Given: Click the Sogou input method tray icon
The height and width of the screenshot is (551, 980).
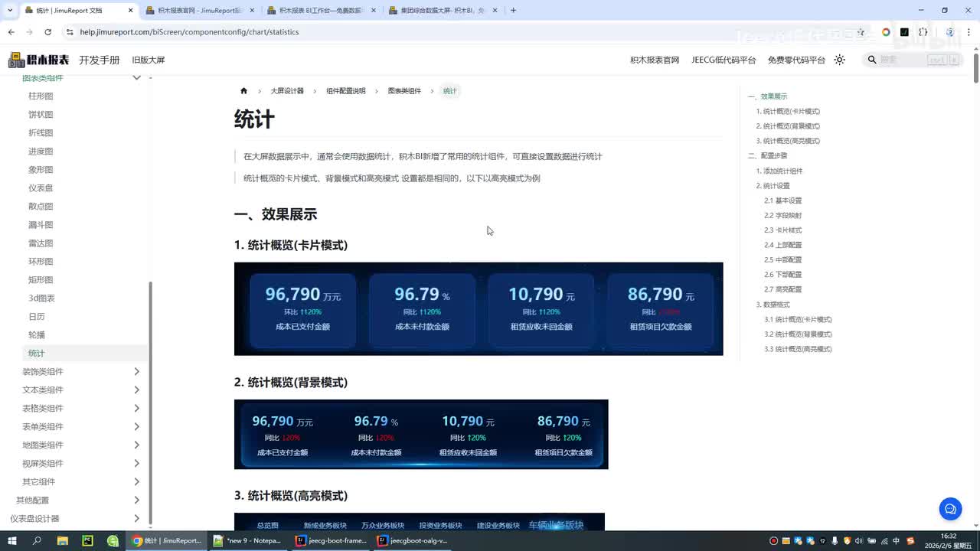Looking at the screenshot, I should click(910, 541).
